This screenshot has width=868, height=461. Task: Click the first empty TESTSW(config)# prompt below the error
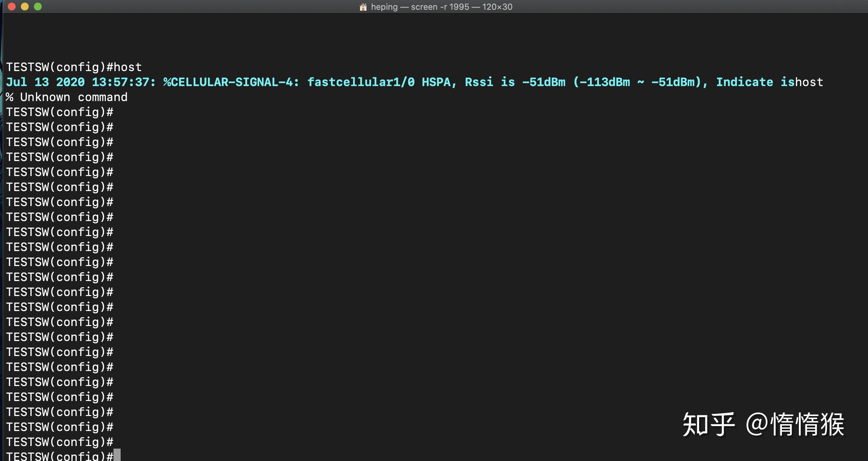coord(60,112)
